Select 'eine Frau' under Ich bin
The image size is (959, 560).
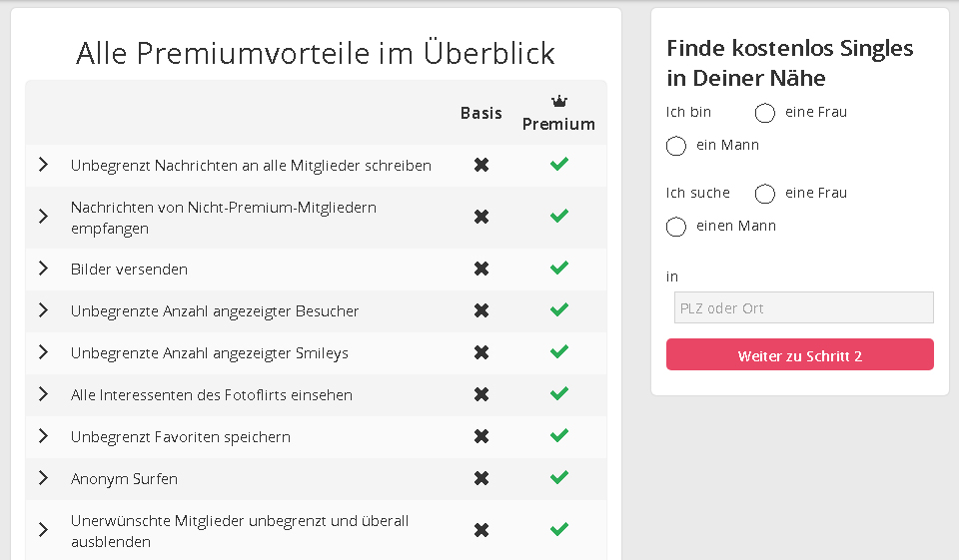click(765, 113)
